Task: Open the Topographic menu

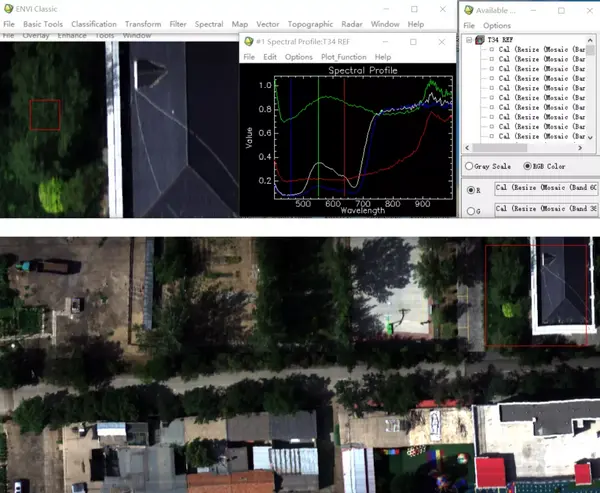Action: coord(310,24)
